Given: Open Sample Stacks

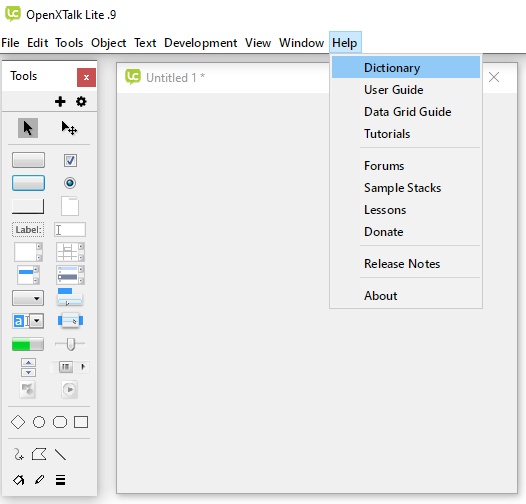Looking at the screenshot, I should coord(406,188).
